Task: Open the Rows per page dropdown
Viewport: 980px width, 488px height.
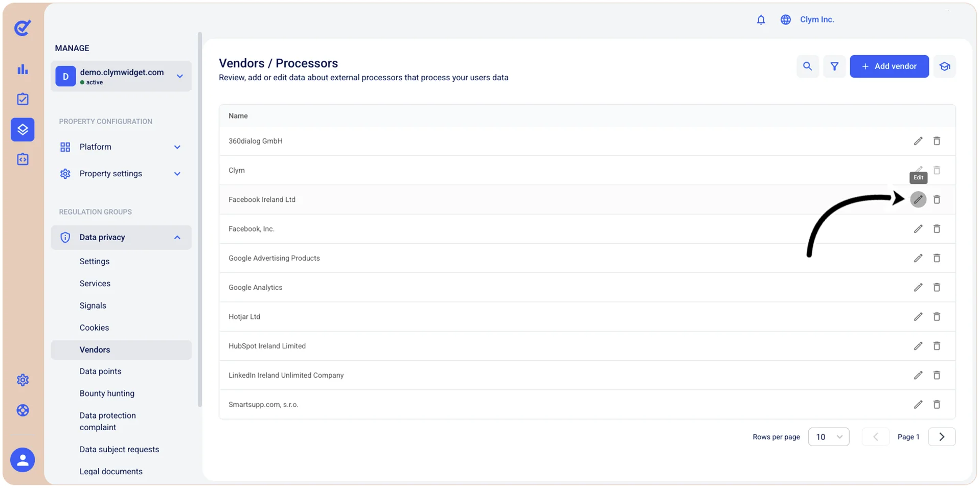Action: point(828,437)
